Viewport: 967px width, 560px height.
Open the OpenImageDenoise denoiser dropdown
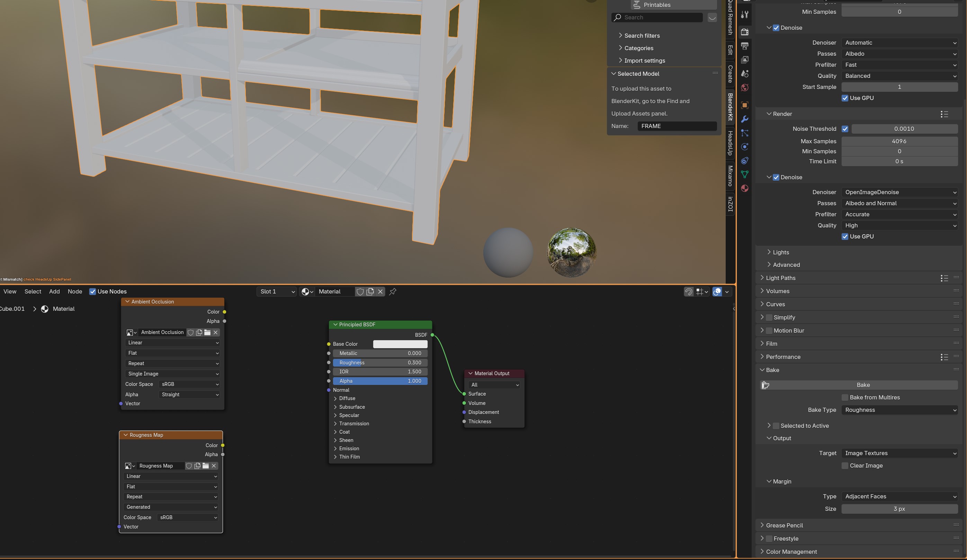click(x=900, y=192)
